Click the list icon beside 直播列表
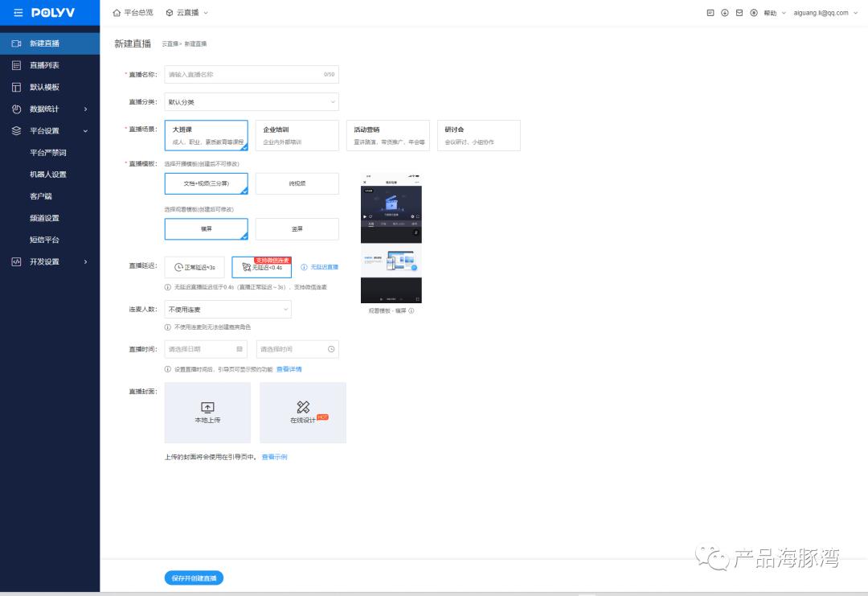The height and width of the screenshot is (596, 868). [17, 65]
